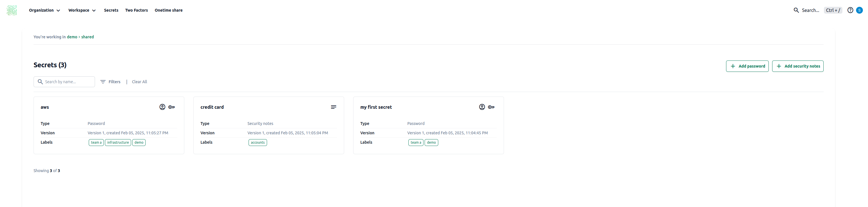868x207 pixels.
Task: Follow the demo breadcrumb link
Action: coord(72,37)
